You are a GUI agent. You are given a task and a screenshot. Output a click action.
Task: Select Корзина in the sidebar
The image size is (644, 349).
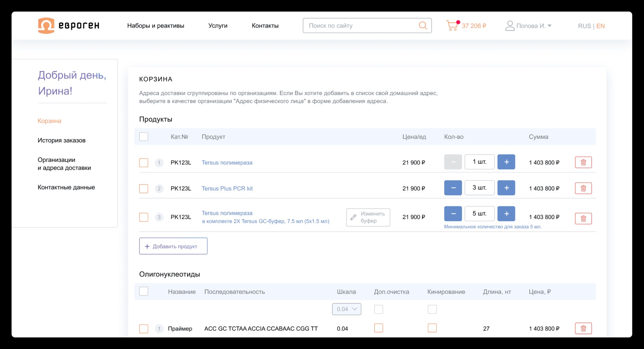pyautogui.click(x=49, y=121)
